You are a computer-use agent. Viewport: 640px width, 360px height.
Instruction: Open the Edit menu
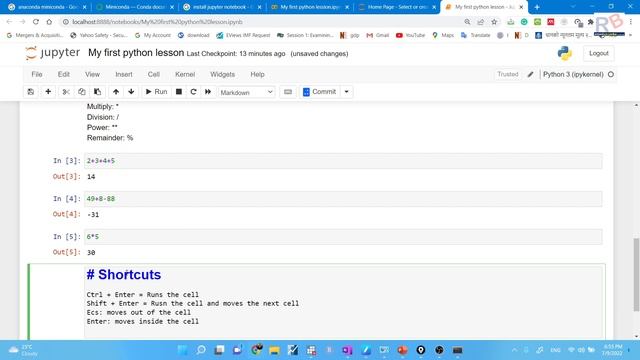click(x=64, y=74)
